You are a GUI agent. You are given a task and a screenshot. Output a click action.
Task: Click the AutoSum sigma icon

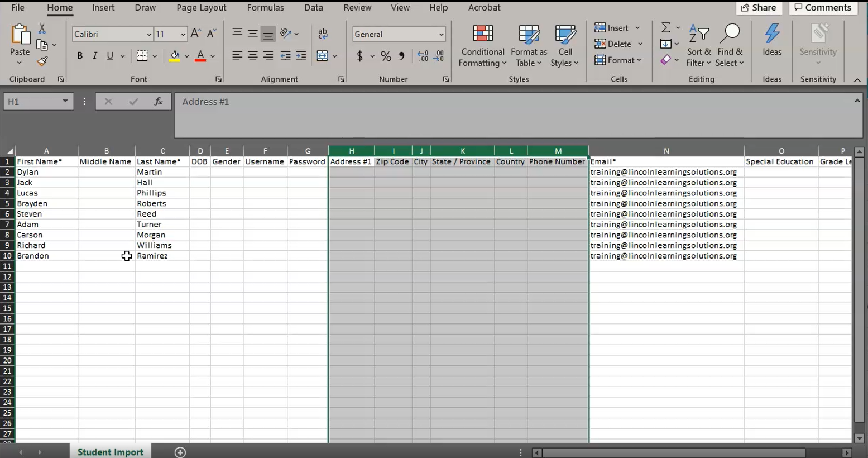tap(666, 28)
